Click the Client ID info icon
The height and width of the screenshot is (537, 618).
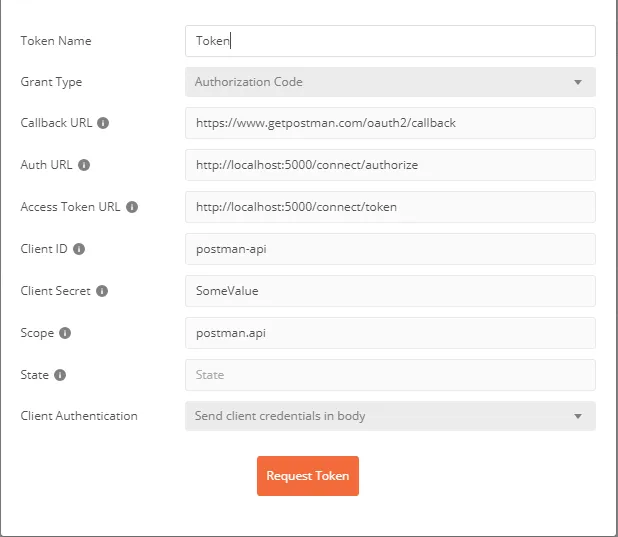[x=79, y=249]
